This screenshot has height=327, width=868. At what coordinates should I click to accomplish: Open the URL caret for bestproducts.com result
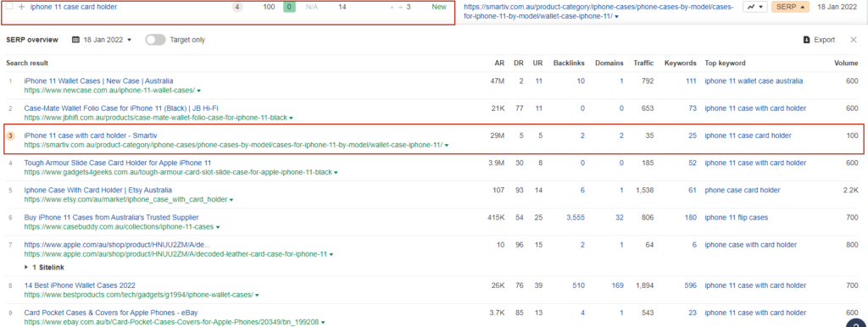(258, 295)
